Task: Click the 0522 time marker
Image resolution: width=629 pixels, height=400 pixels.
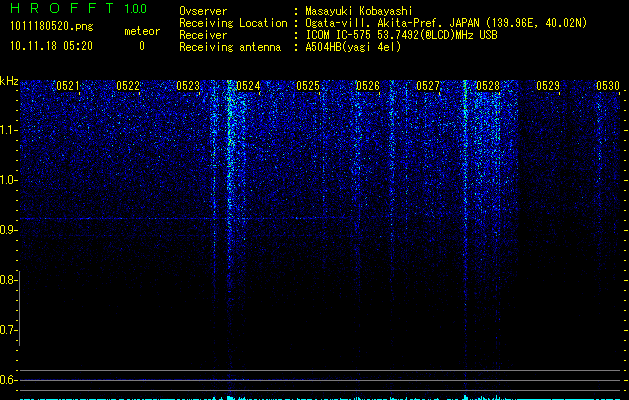Action: click(x=128, y=85)
